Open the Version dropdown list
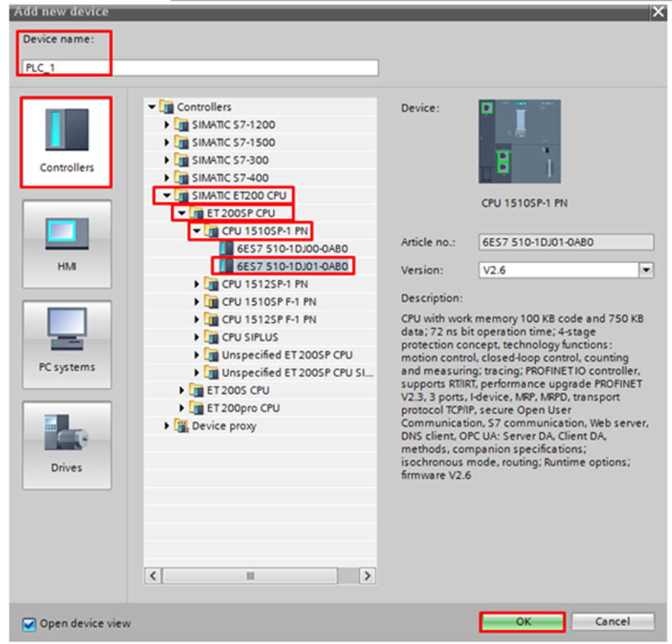The height and width of the screenshot is (644, 672). click(x=646, y=270)
